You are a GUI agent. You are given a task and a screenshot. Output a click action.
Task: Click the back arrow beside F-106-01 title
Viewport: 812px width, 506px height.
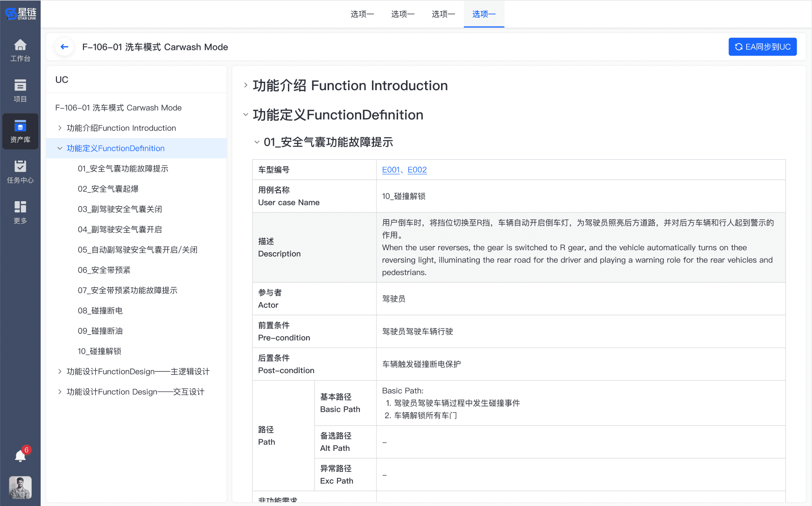click(64, 47)
